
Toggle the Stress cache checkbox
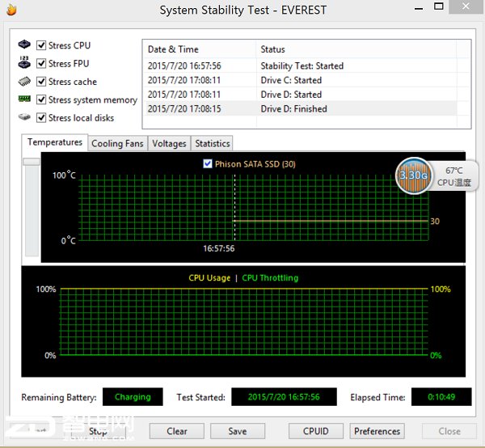tap(41, 82)
